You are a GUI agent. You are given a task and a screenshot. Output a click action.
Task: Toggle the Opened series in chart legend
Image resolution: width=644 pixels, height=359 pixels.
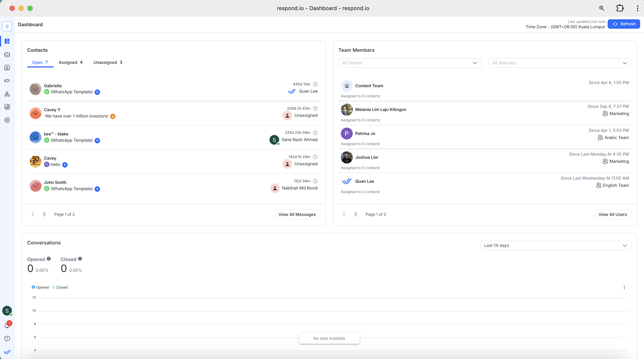[40, 287]
